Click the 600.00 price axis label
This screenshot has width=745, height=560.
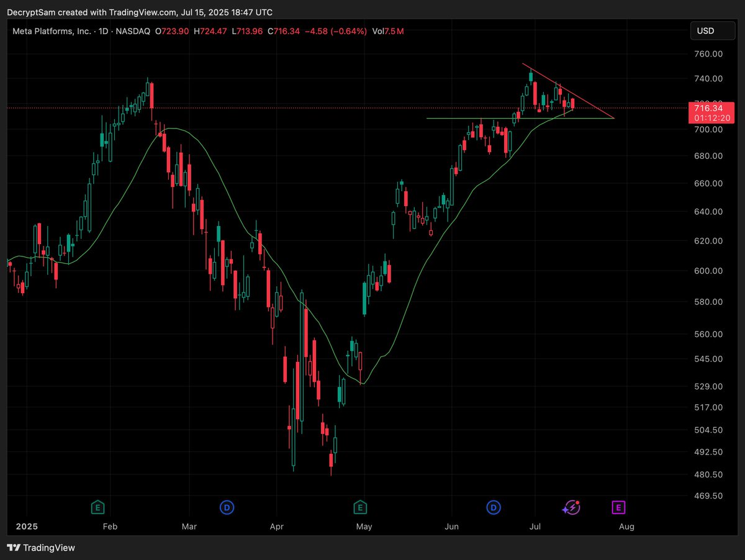(x=708, y=271)
